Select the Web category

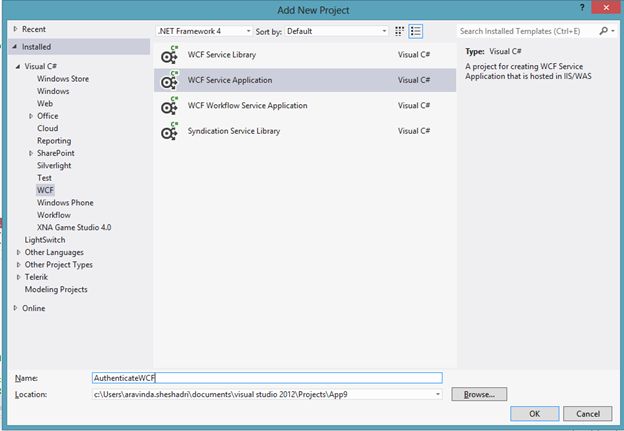pyautogui.click(x=45, y=103)
